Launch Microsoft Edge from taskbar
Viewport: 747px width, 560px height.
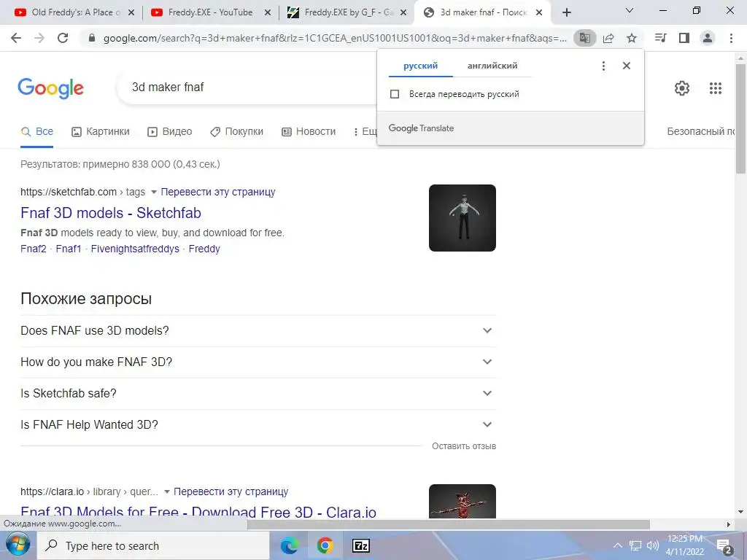[x=289, y=545]
